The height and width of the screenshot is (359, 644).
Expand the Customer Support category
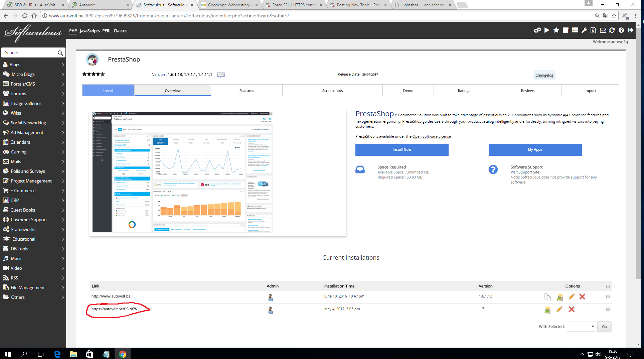33,220
